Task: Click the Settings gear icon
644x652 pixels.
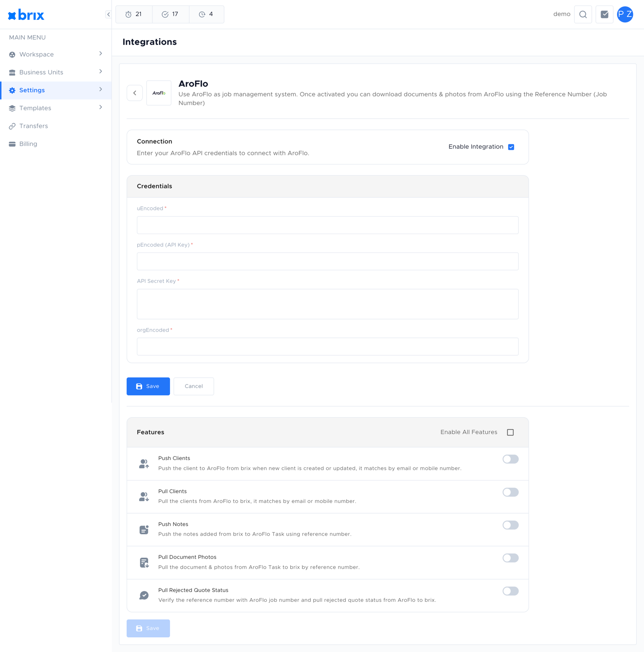Action: pos(12,90)
